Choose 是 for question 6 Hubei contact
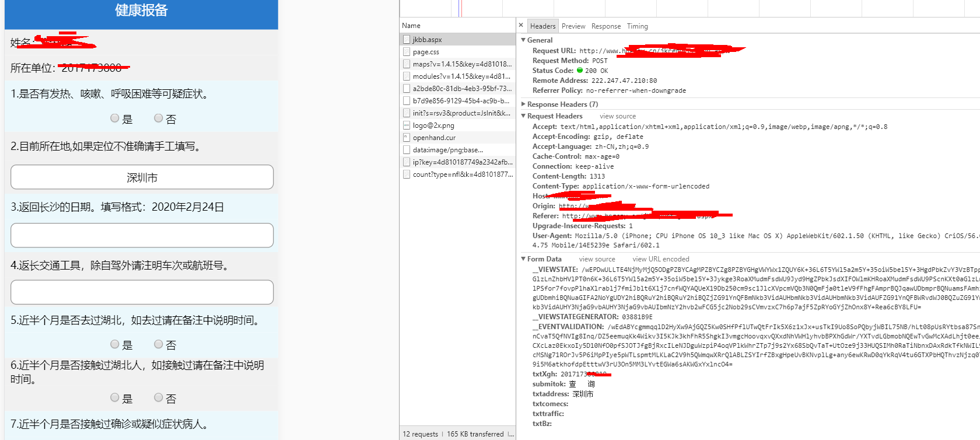 point(115,397)
